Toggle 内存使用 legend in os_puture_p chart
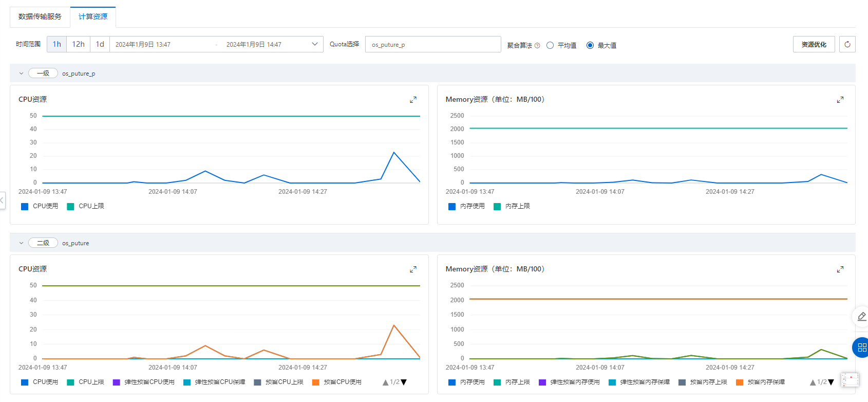This screenshot has height=402, width=868. point(466,206)
